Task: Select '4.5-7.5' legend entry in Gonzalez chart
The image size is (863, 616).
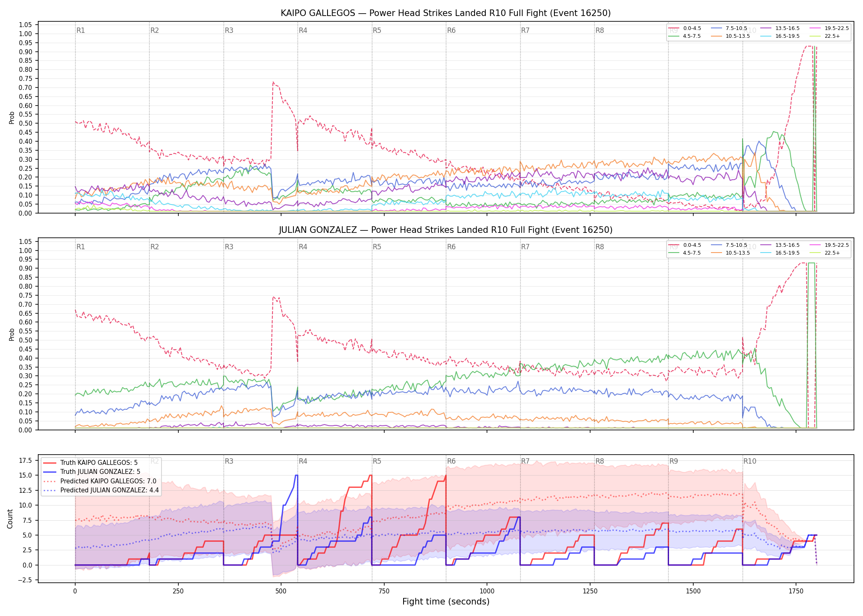Action: click(x=685, y=253)
